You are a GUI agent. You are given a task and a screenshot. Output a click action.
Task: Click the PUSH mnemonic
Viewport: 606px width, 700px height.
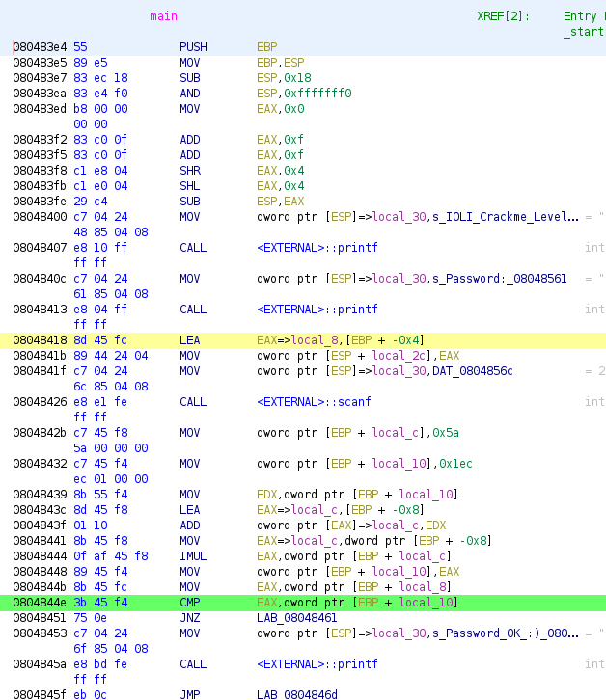[x=193, y=46]
